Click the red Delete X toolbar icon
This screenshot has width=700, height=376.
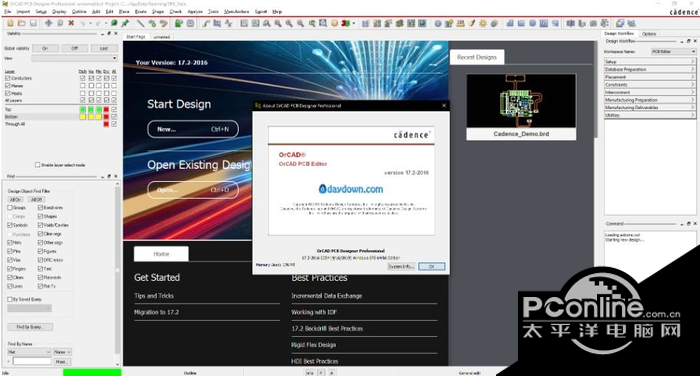(x=71, y=23)
